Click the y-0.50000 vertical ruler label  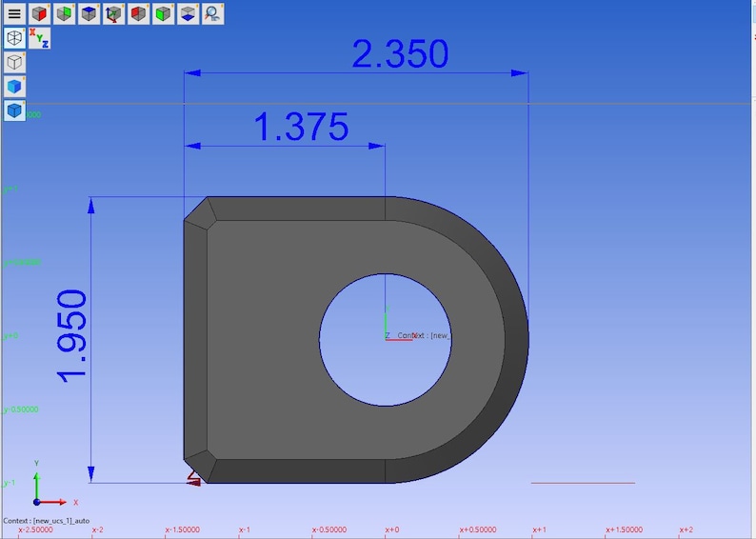tap(21, 409)
